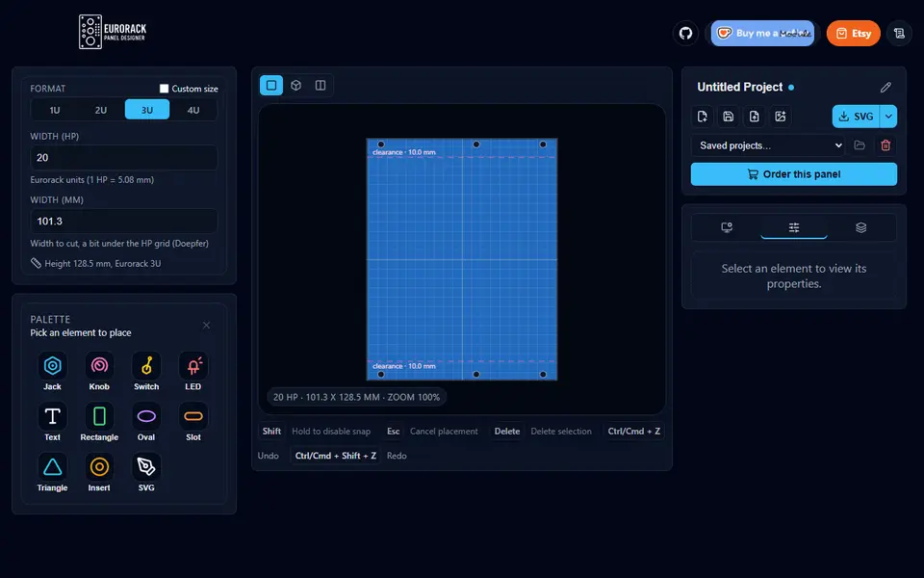Screen dimensions: 924x578
Task: Pick the Knob element from palette
Action: click(99, 372)
